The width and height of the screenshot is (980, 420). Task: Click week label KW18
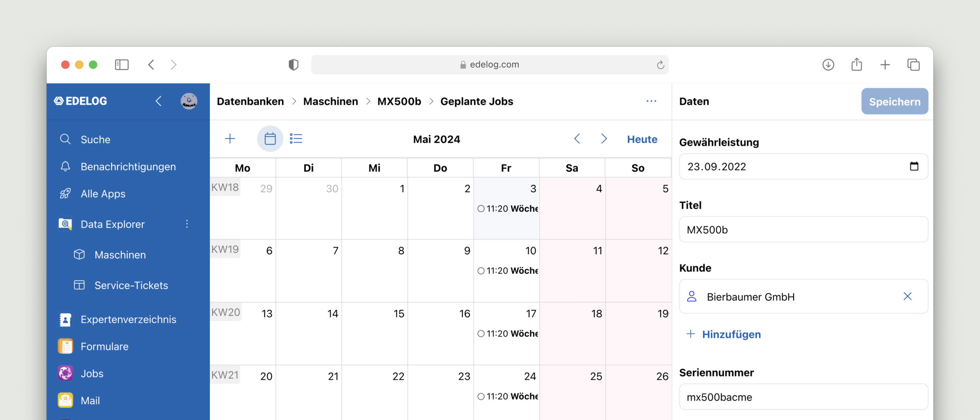[225, 187]
